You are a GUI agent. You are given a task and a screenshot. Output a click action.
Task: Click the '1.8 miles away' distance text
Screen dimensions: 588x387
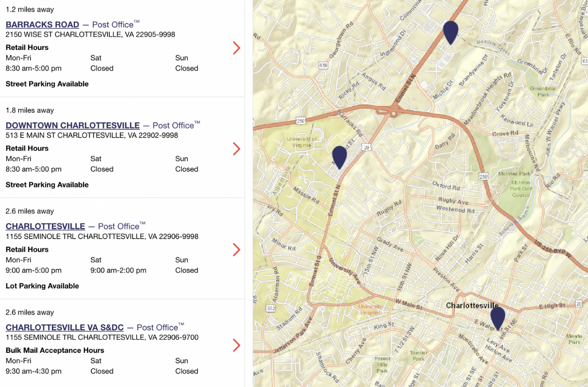tap(30, 110)
